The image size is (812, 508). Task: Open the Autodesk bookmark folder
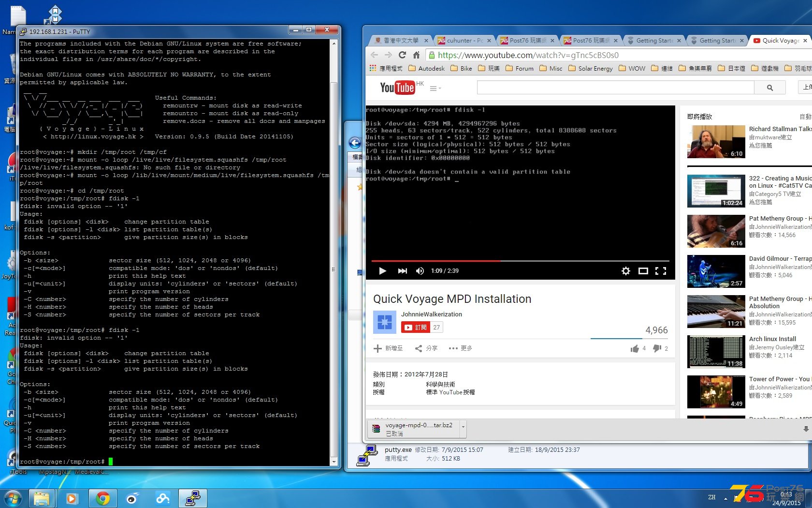(x=427, y=69)
